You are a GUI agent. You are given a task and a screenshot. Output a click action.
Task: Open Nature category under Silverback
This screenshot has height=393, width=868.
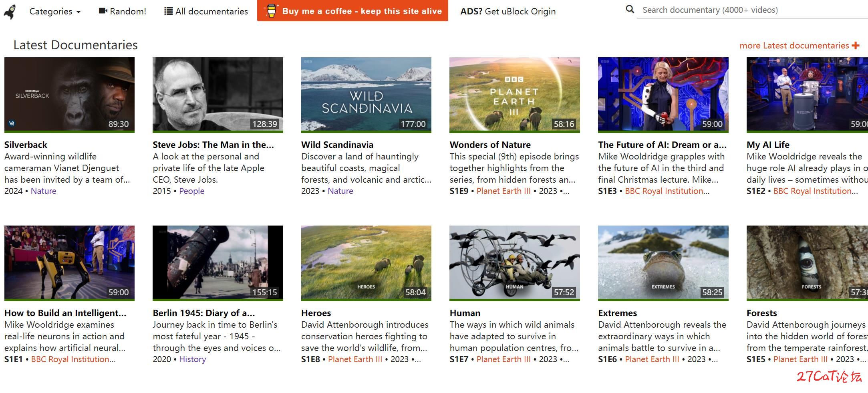point(44,191)
